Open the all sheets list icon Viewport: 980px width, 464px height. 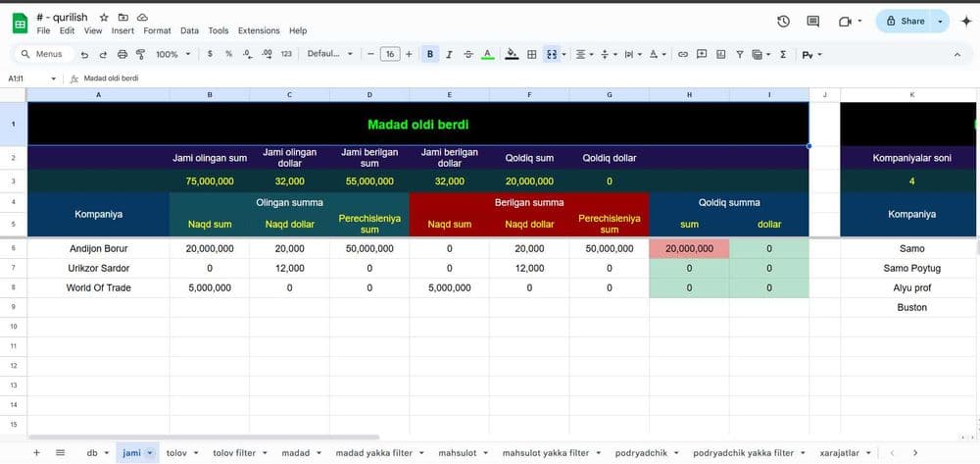(x=60, y=453)
